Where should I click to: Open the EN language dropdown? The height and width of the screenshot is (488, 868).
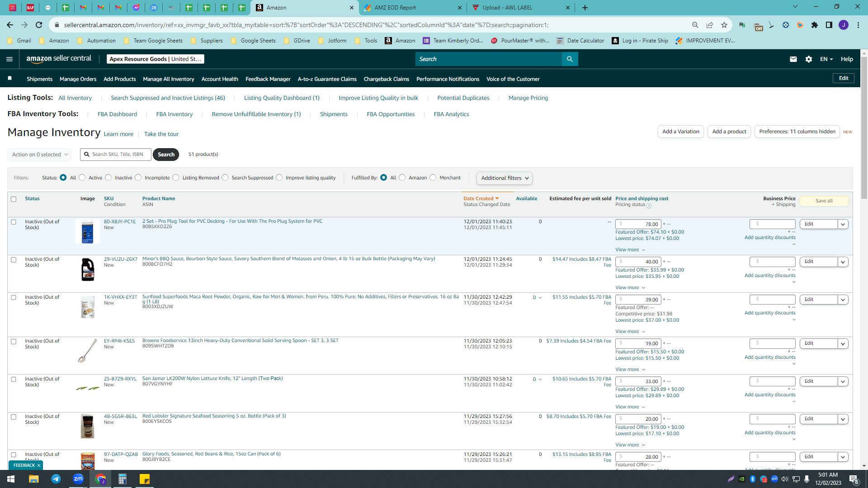click(826, 59)
